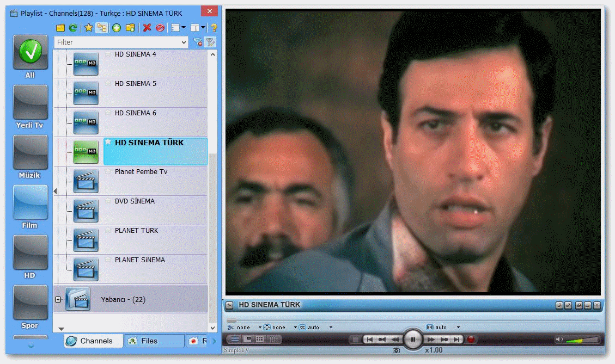Mute audio with speaker icon
Viewport: 615px width, 364px height.
point(559,340)
